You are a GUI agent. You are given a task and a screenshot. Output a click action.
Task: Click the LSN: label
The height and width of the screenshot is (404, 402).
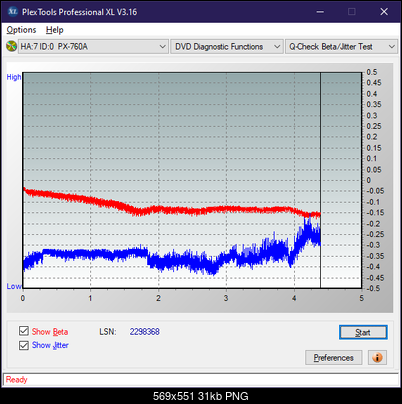point(108,332)
